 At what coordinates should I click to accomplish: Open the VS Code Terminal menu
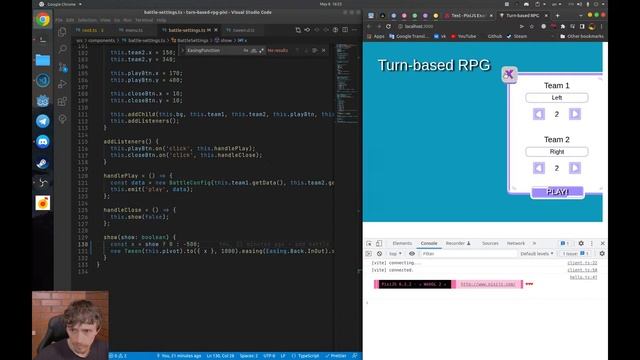(144, 20)
